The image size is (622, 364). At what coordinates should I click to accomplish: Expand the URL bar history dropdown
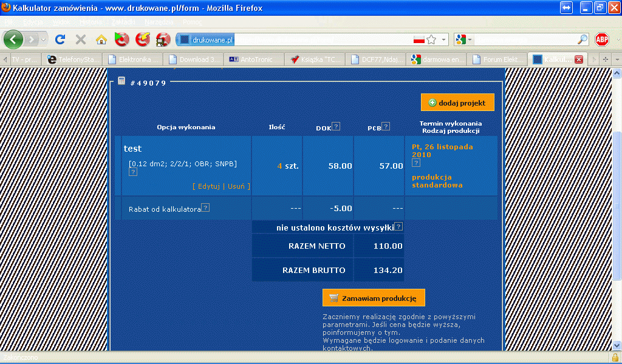444,39
